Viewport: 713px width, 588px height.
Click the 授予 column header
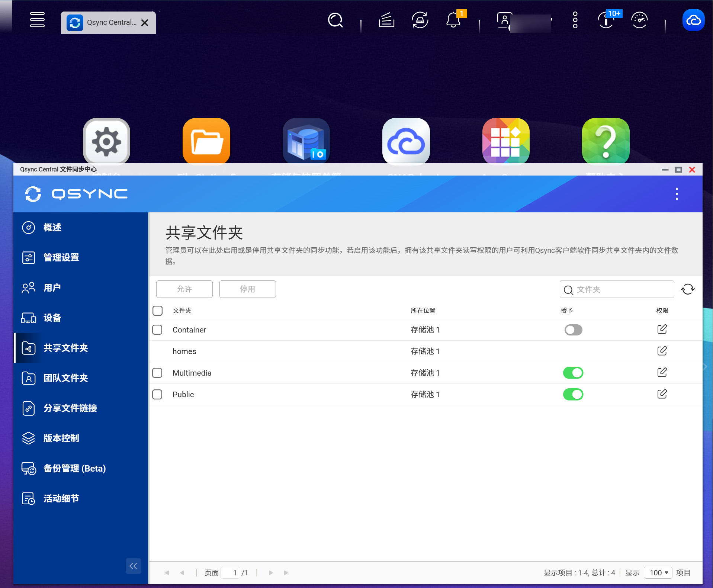coord(567,311)
